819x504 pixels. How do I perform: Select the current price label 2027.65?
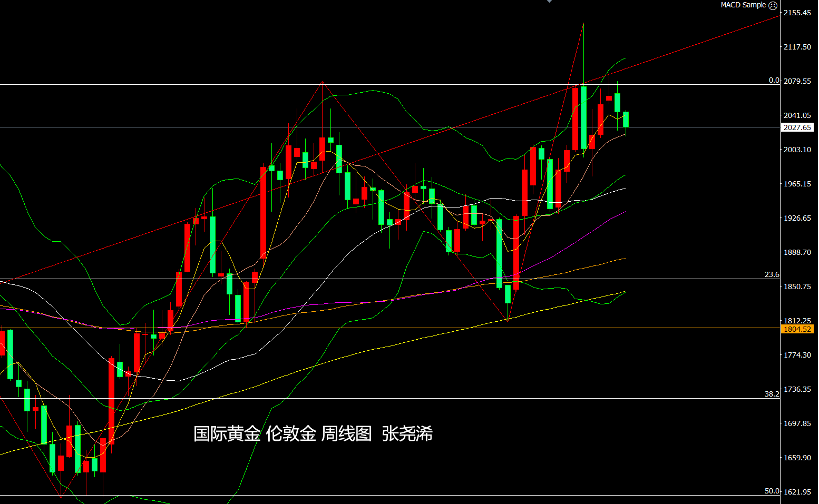tap(797, 127)
